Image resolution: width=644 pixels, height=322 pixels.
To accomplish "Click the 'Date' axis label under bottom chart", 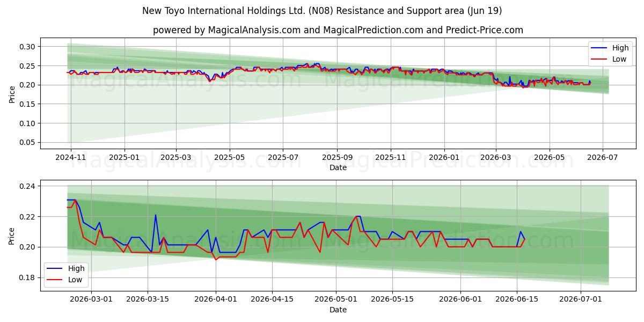I will 338,310.
